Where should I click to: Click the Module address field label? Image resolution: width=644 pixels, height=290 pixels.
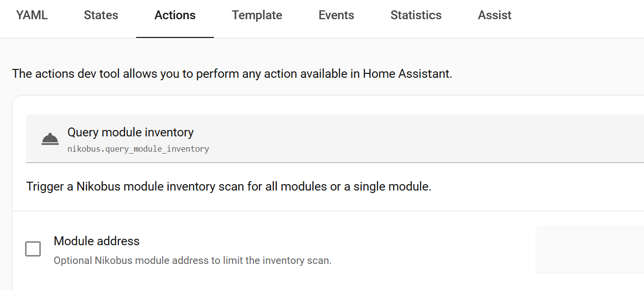click(97, 241)
